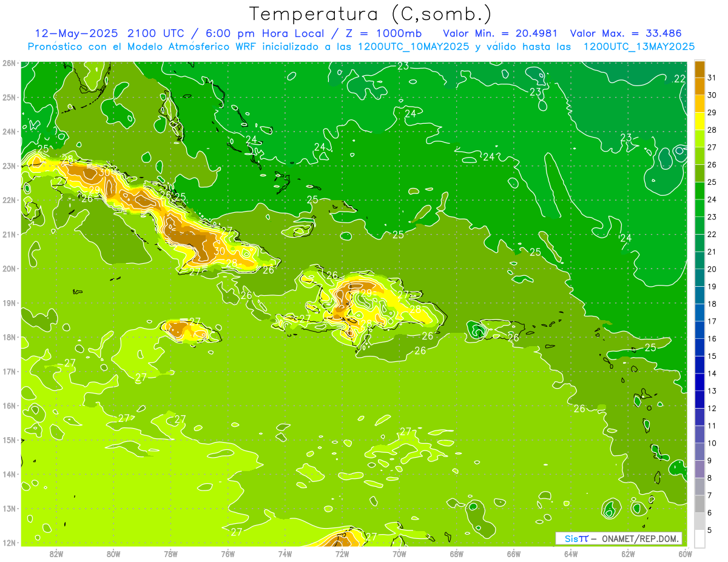
Task: Click the color bar legend label 8
Action: click(710, 478)
